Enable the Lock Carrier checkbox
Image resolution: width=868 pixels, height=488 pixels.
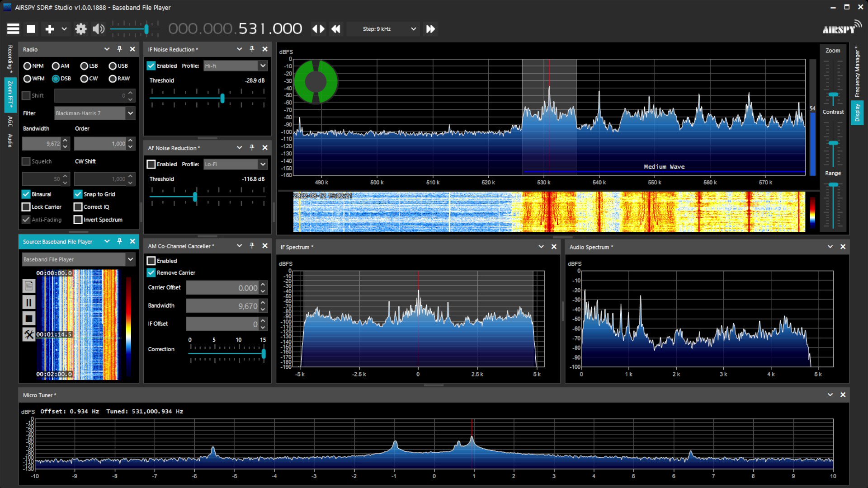tap(26, 207)
